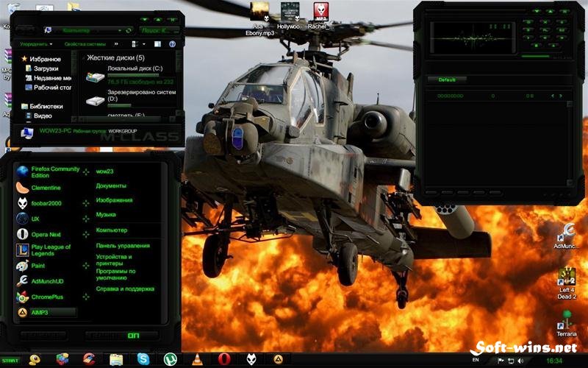Open Музыка from the start menu

(106, 214)
